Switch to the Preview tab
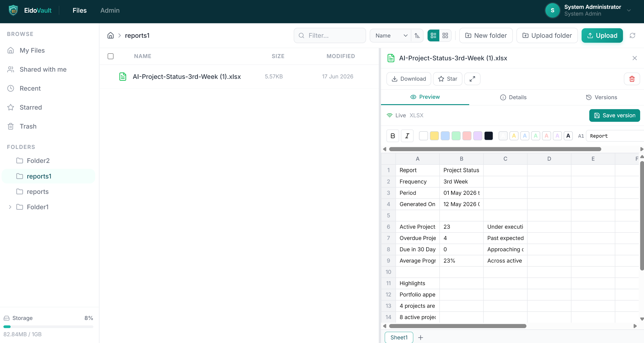 click(x=425, y=97)
